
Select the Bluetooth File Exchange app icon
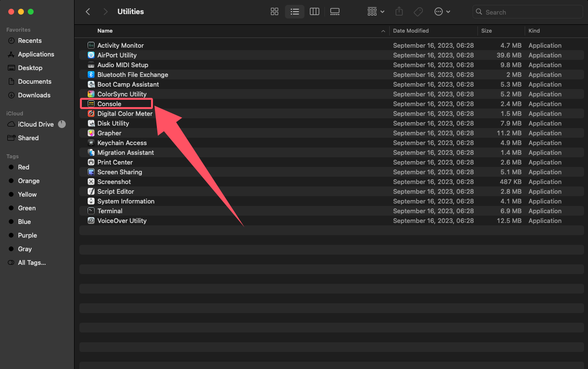(91, 74)
